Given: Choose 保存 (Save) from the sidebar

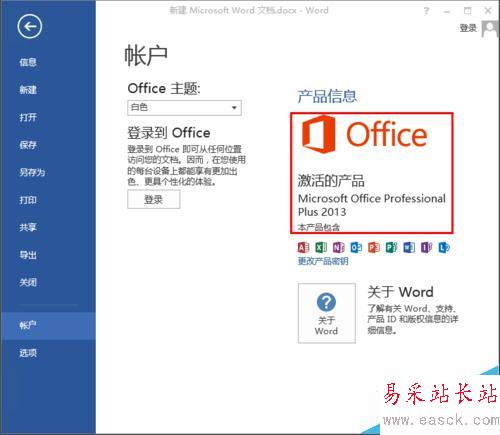Looking at the screenshot, I should tap(28, 145).
